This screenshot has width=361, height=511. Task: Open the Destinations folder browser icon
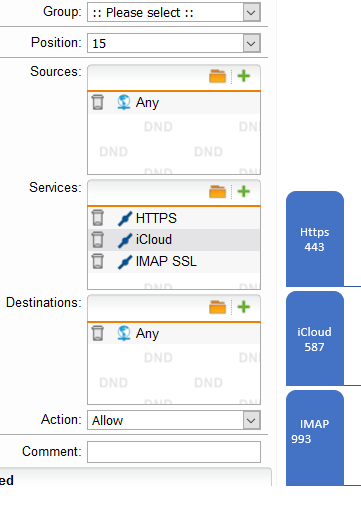pyautogui.click(x=217, y=307)
